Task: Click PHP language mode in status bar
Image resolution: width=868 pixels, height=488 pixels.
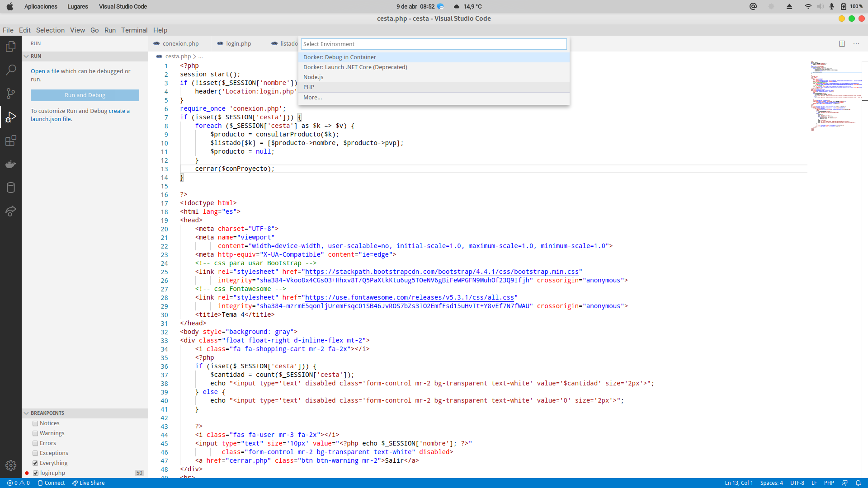Action: tap(829, 483)
